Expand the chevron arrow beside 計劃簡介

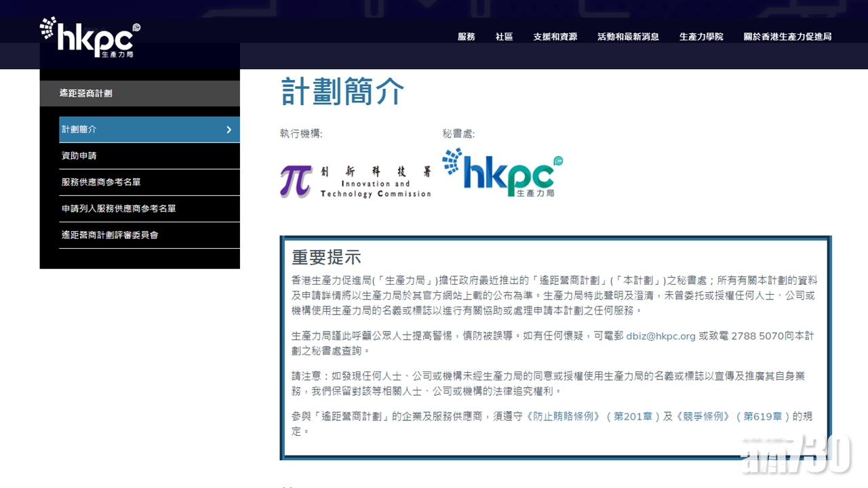pos(229,129)
